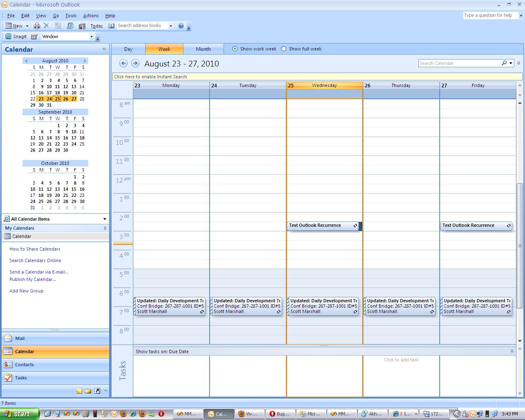Switch to the Day view tab

click(128, 49)
